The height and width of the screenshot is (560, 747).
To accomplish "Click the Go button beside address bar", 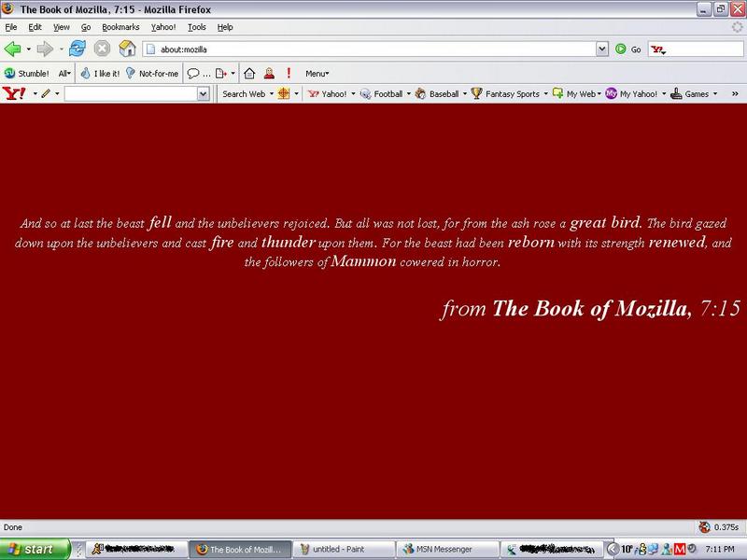I will pos(628,49).
